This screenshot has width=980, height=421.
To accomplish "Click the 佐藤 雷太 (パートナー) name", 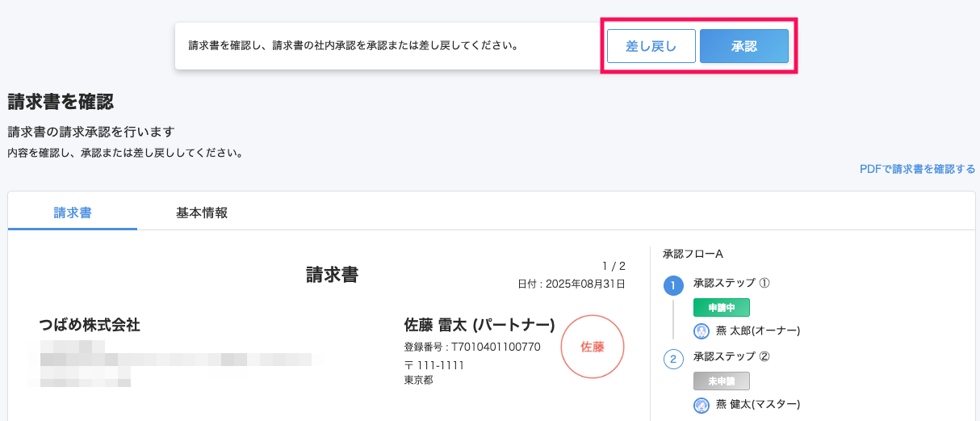I will coord(480,325).
